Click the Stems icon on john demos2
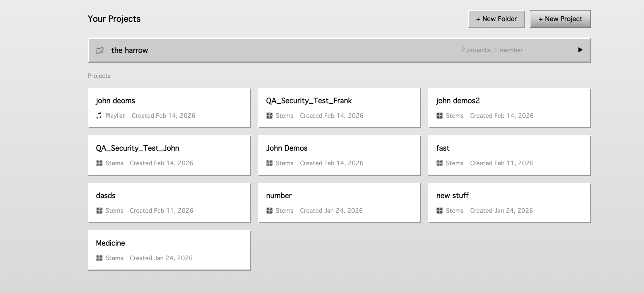Screen dimensions: 644x293 pyautogui.click(x=439, y=115)
